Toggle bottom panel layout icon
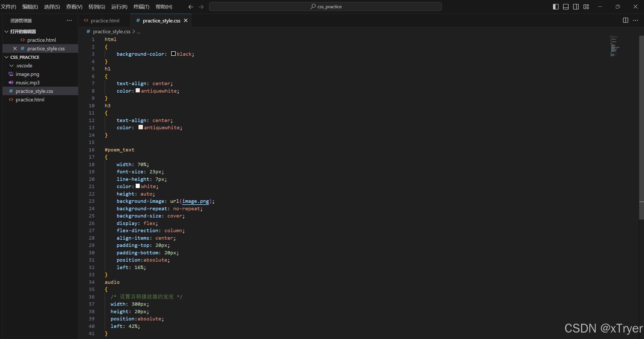Screen dimensions: 644x339 click(x=566, y=7)
